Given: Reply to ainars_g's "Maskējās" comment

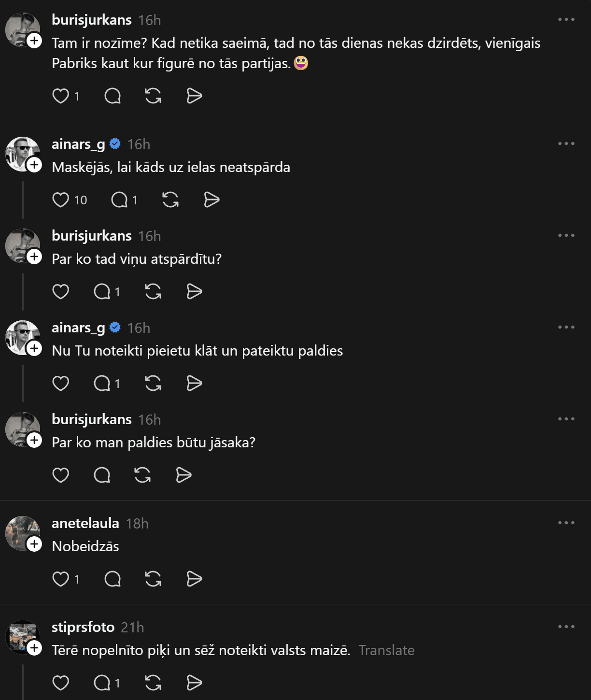Looking at the screenshot, I should (x=119, y=200).
